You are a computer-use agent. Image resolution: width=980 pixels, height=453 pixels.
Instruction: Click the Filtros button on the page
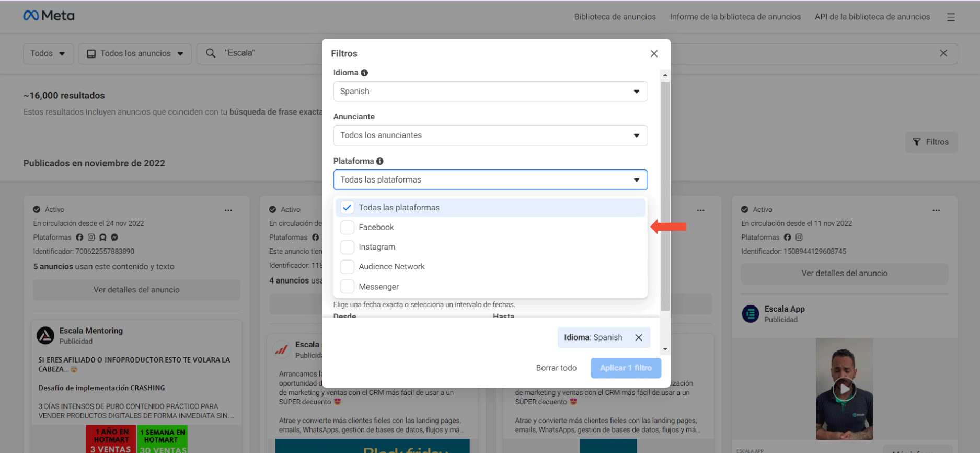pos(931,142)
